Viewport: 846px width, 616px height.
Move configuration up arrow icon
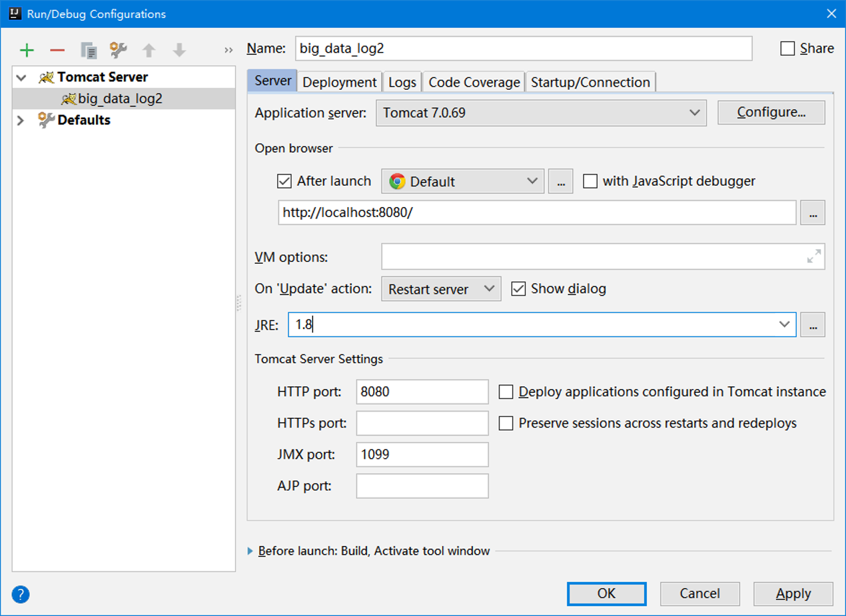[149, 50]
